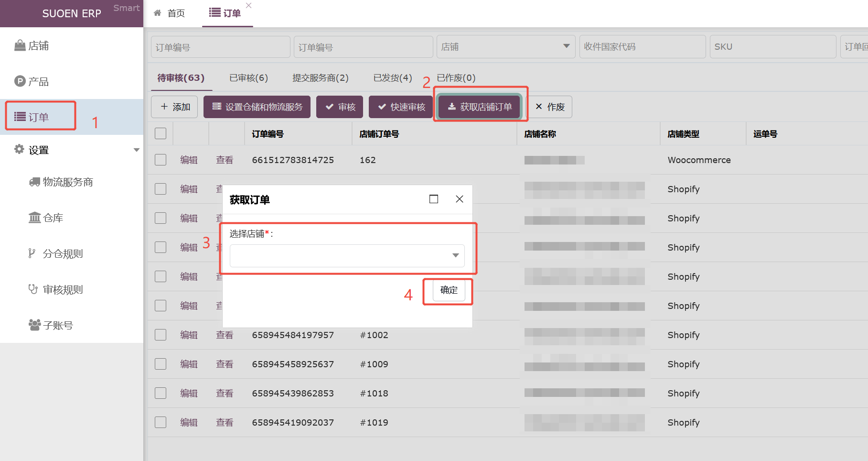Check the row for order 658945419092037
The height and width of the screenshot is (461, 868).
pos(161,422)
